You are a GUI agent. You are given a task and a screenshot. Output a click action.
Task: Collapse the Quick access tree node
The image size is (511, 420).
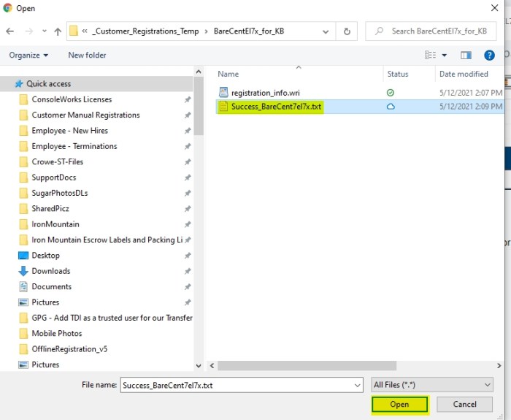tap(7, 84)
